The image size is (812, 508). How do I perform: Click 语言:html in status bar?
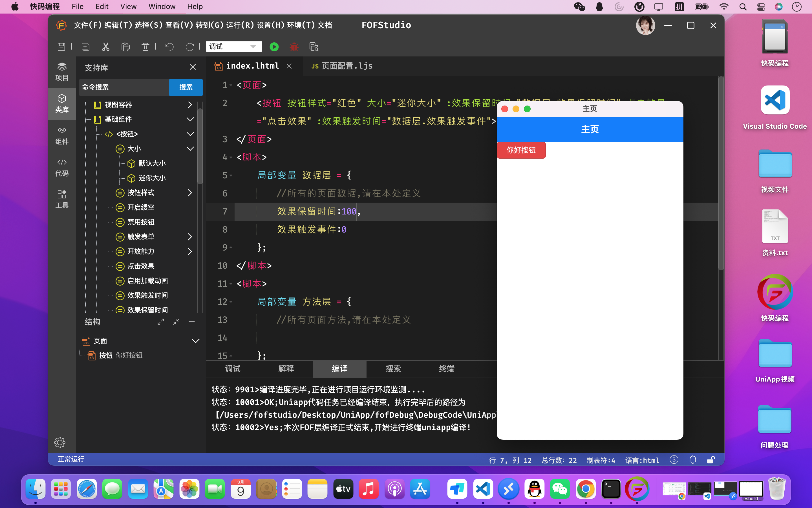(642, 460)
